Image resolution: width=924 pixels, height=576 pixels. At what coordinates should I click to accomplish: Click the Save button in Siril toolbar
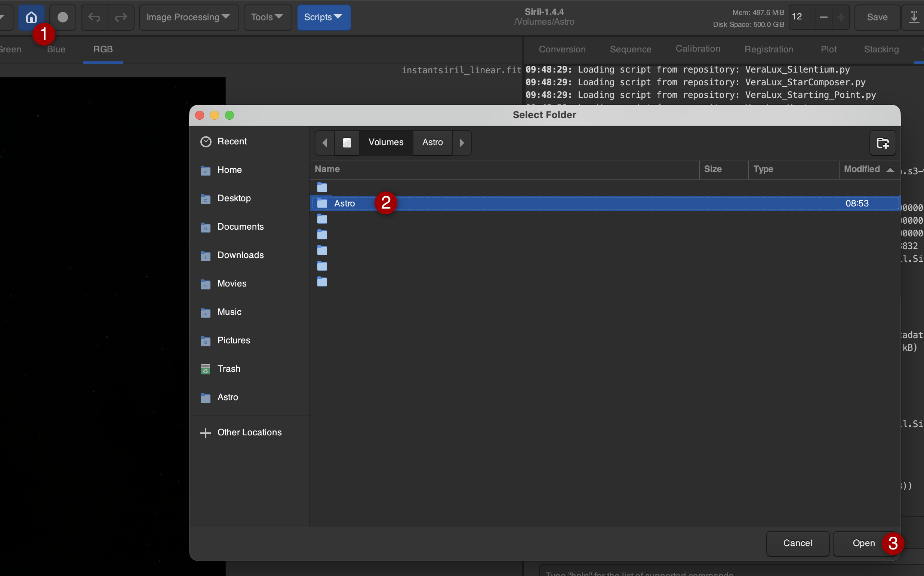point(877,17)
